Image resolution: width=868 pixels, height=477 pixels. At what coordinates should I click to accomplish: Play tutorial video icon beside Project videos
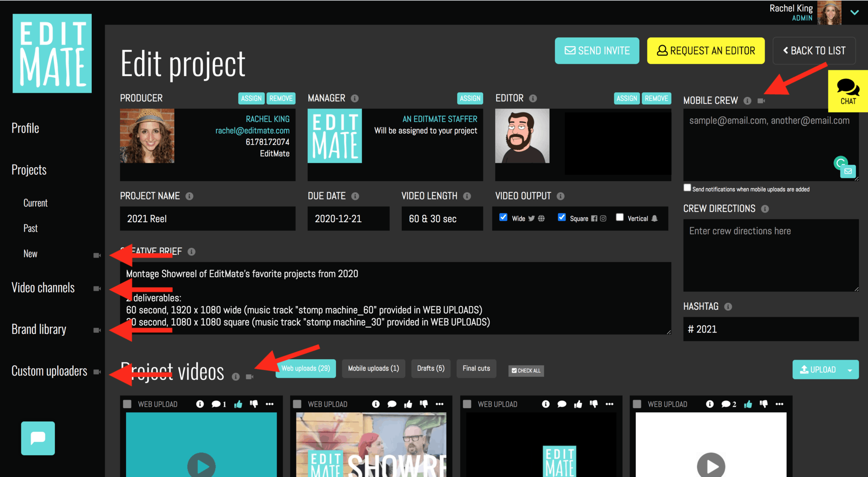[x=249, y=376]
